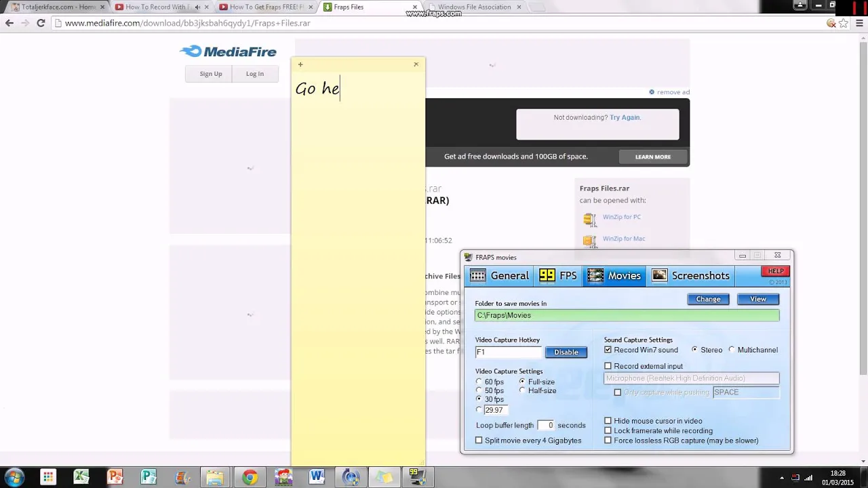Viewport: 868px width, 488px height.
Task: Click the LEARN MORE button
Action: pos(653,157)
